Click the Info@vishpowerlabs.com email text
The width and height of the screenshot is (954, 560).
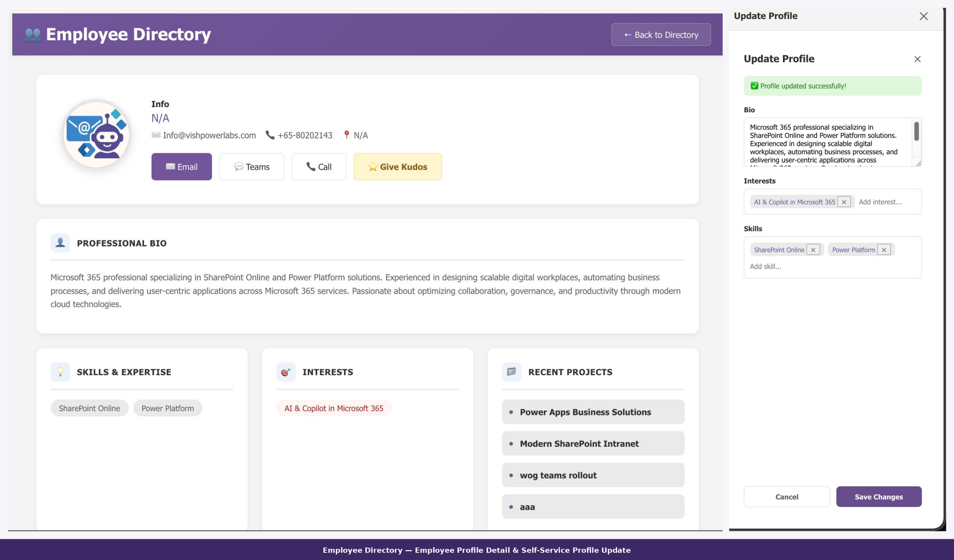pos(209,135)
